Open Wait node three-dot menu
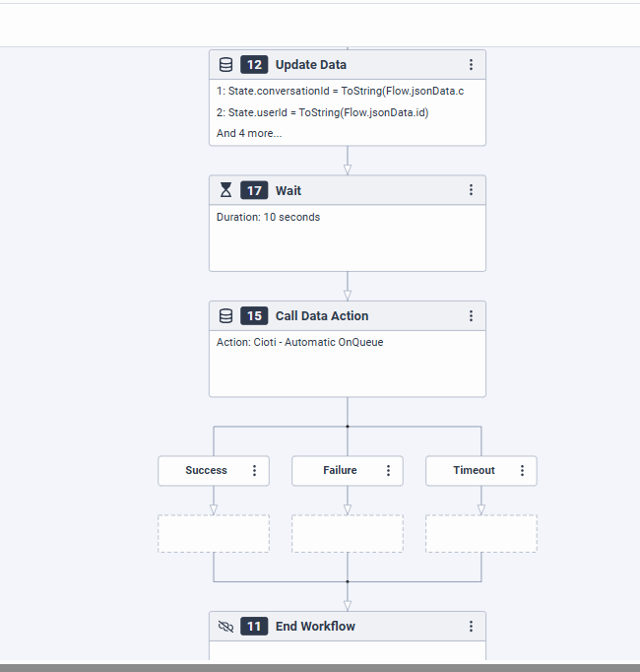 coord(471,190)
